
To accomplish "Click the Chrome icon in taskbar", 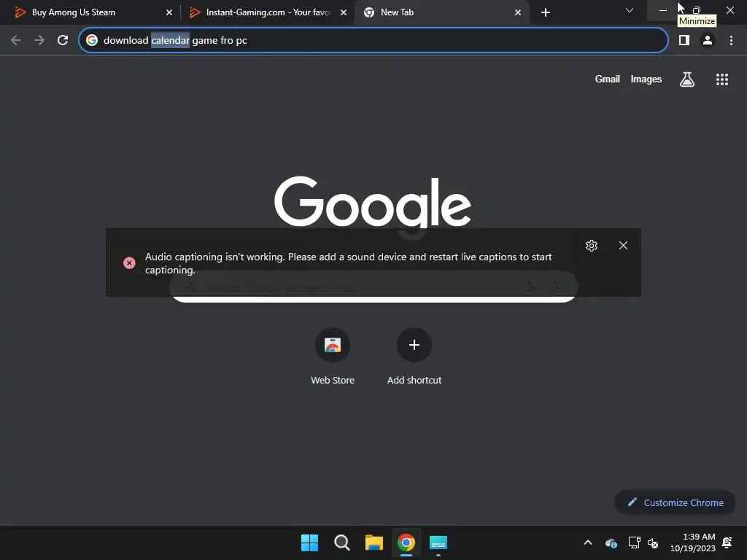I will tap(406, 542).
